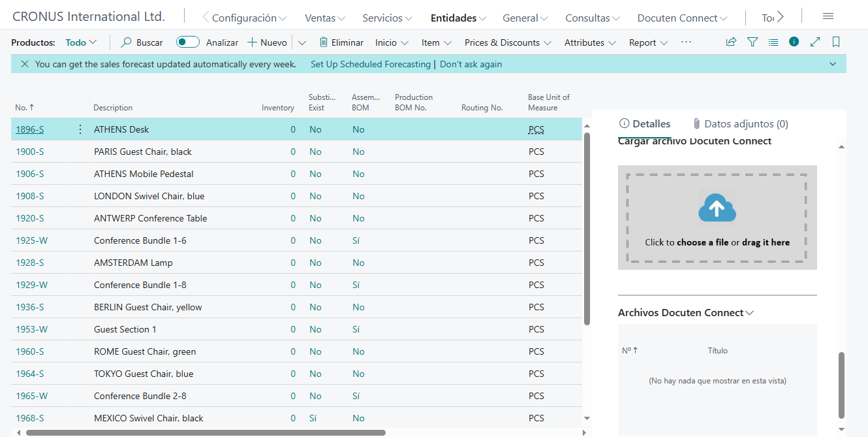
Task: Toggle the FactBox information icon
Action: click(794, 42)
